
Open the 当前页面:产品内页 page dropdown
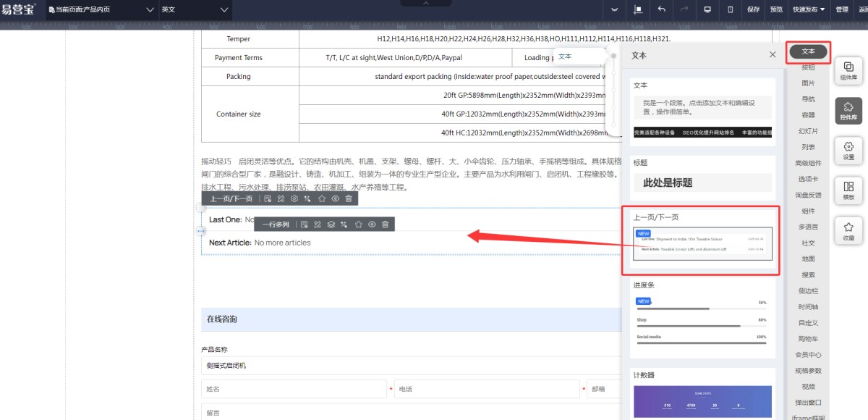[101, 9]
